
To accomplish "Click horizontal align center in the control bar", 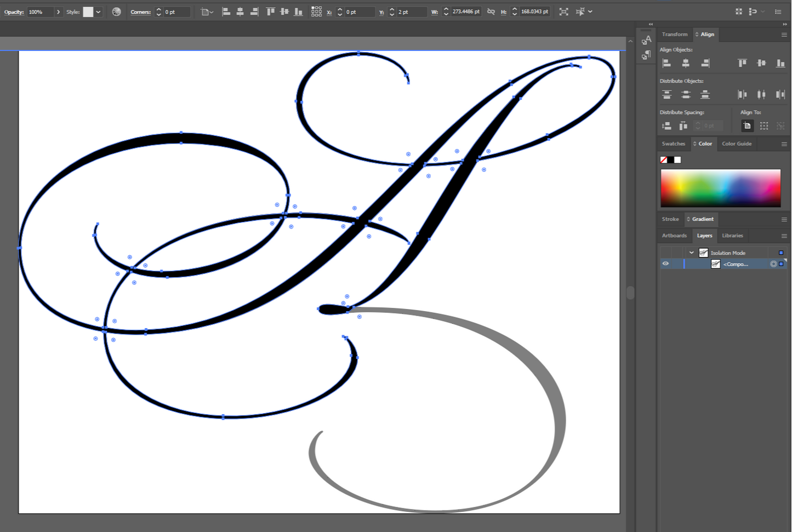I will point(240,12).
